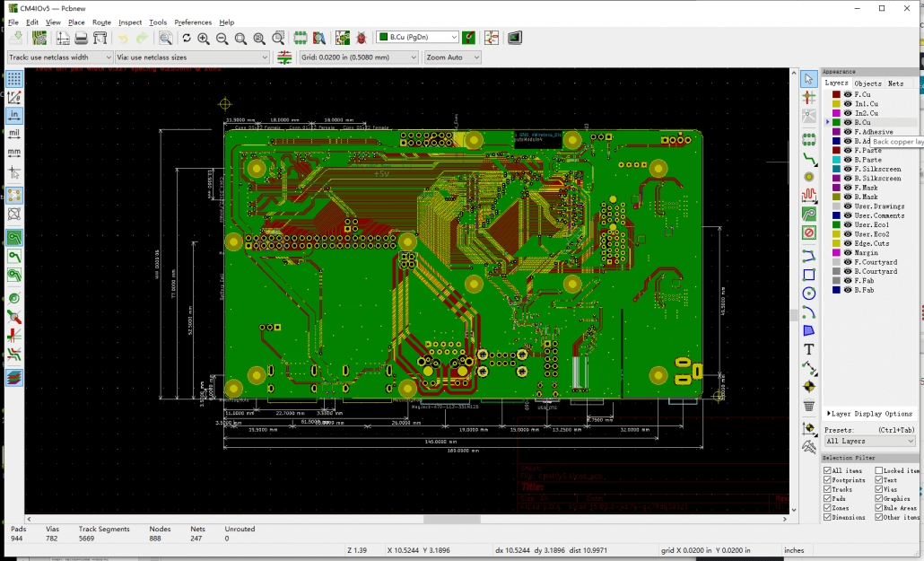Enable the Locked items filter checkbox

[878, 470]
